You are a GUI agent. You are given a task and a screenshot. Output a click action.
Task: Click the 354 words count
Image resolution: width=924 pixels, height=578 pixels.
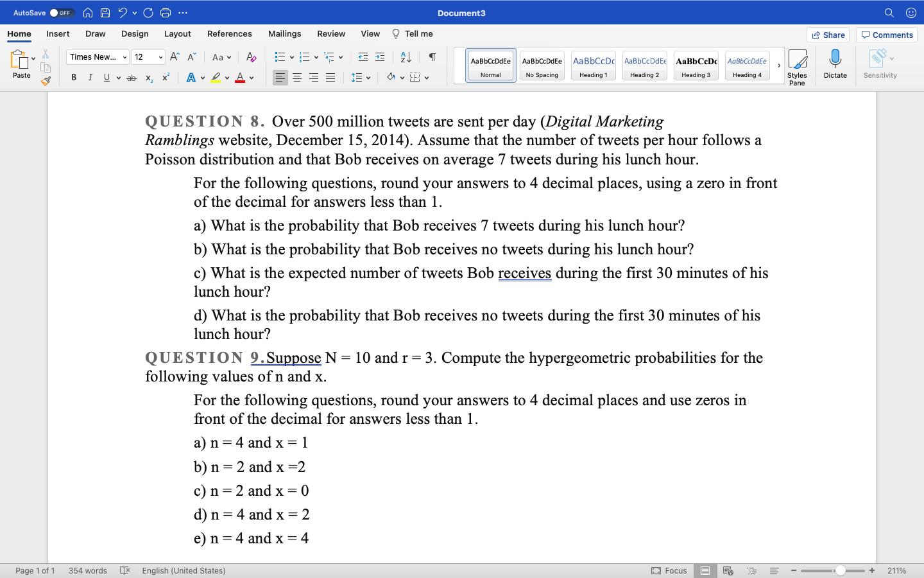88,570
